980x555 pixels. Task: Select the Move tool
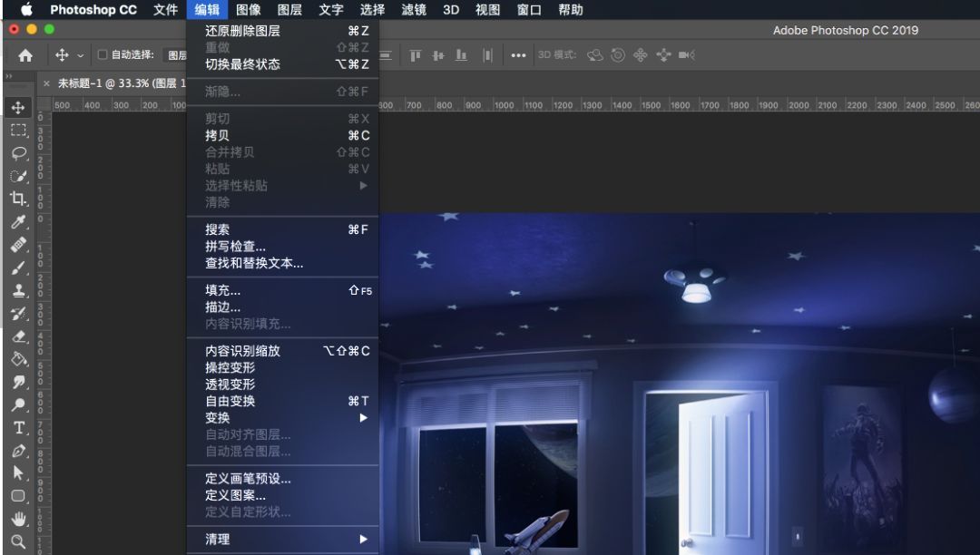[19, 106]
